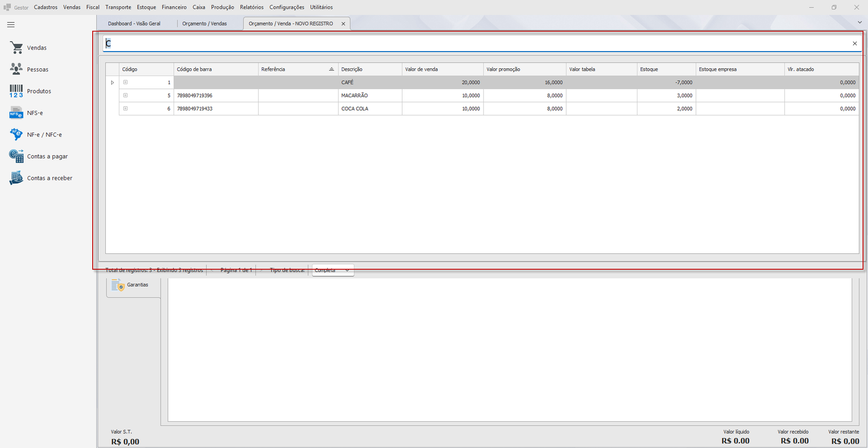Open the Estoque menu

(146, 7)
